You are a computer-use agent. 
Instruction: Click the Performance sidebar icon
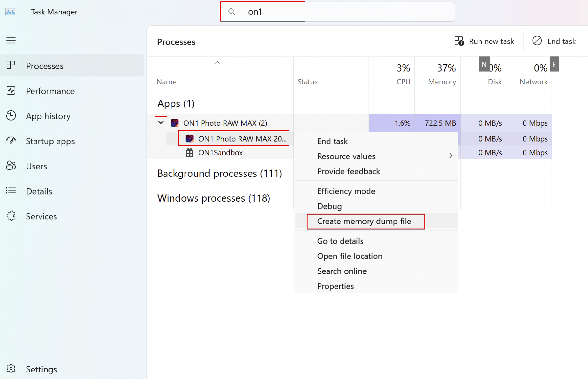tap(11, 91)
